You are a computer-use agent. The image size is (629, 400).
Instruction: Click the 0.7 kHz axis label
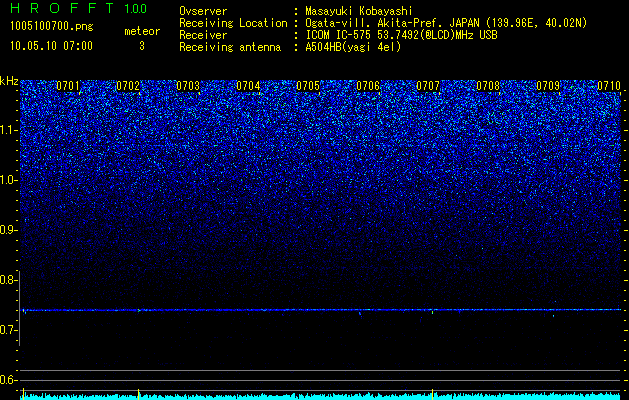[9, 330]
